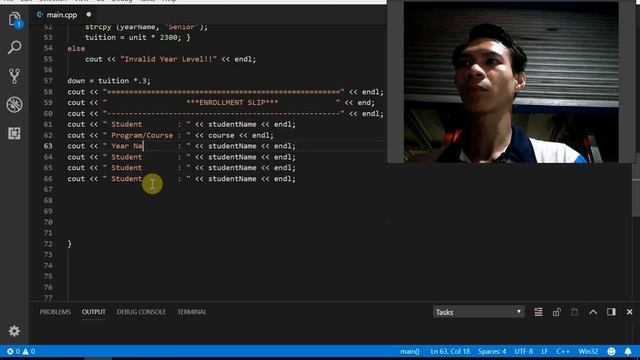The height and width of the screenshot is (360, 640).
Task: Click "tuition = unit * 2300;" code
Action: [x=133, y=38]
